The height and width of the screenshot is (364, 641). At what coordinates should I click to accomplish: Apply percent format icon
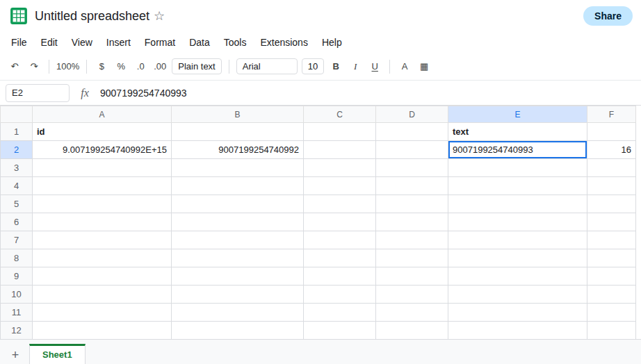(121, 67)
